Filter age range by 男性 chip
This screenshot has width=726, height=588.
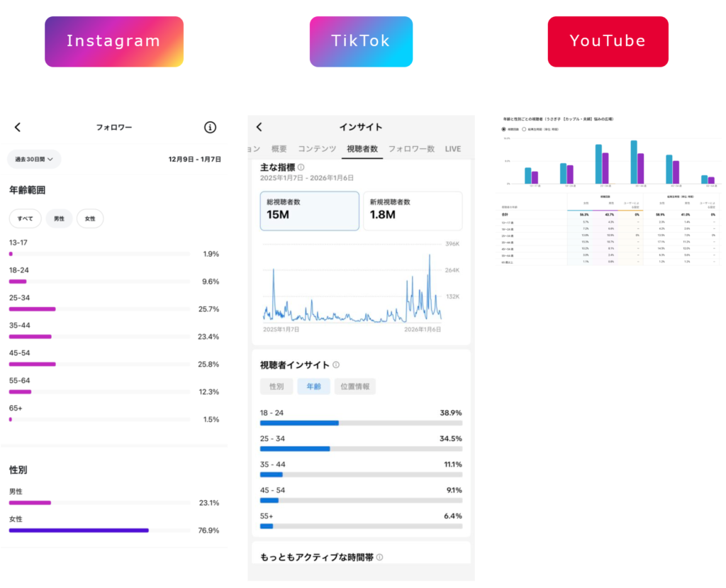click(x=60, y=218)
